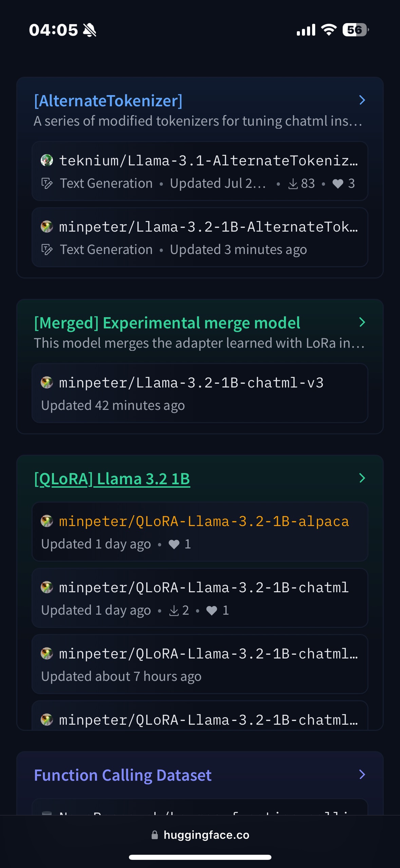Open minpeter/QLoRA-Llama-3.2-1B-alpaca model
This screenshot has width=400, height=868.
click(204, 521)
